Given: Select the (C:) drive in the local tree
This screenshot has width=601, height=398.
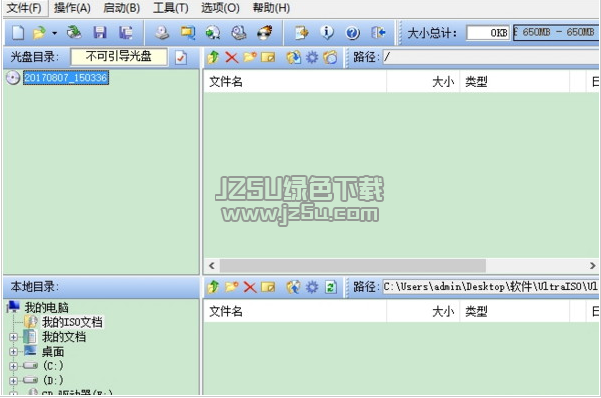Looking at the screenshot, I should [53, 366].
